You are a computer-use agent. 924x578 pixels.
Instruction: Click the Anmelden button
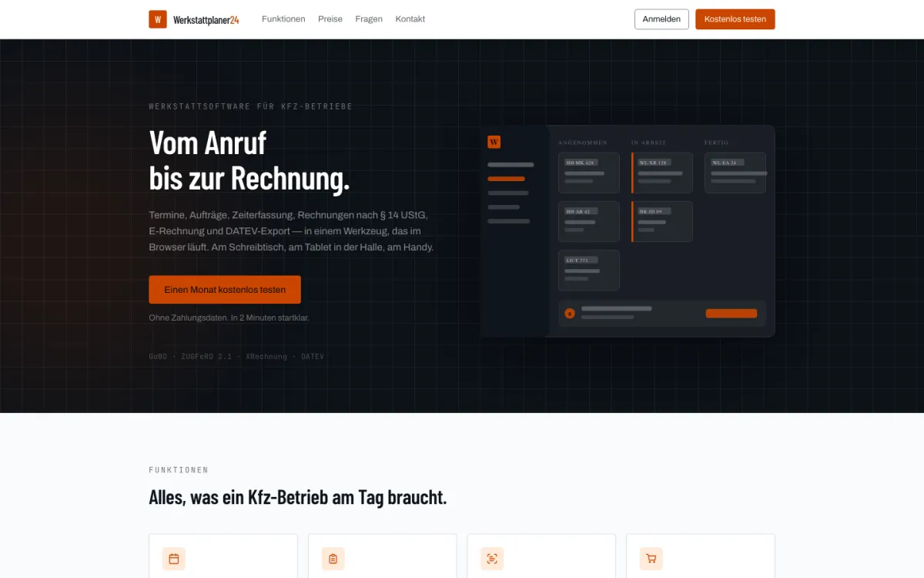661,19
